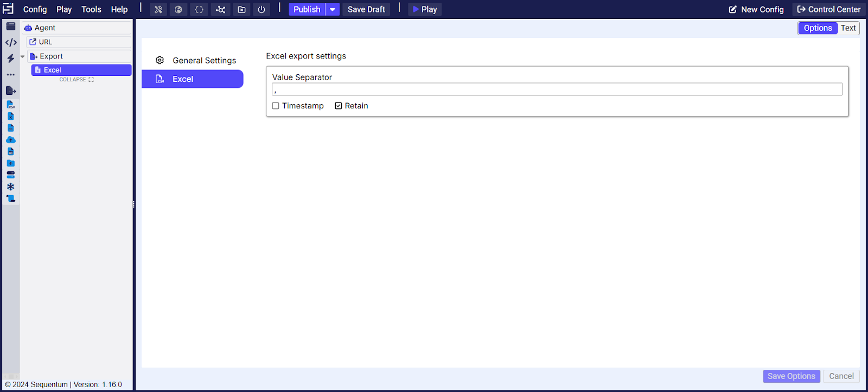Screen dimensions: 868x392
Task: Select the lightning bolt actions icon
Action: pyautogui.click(x=10, y=59)
